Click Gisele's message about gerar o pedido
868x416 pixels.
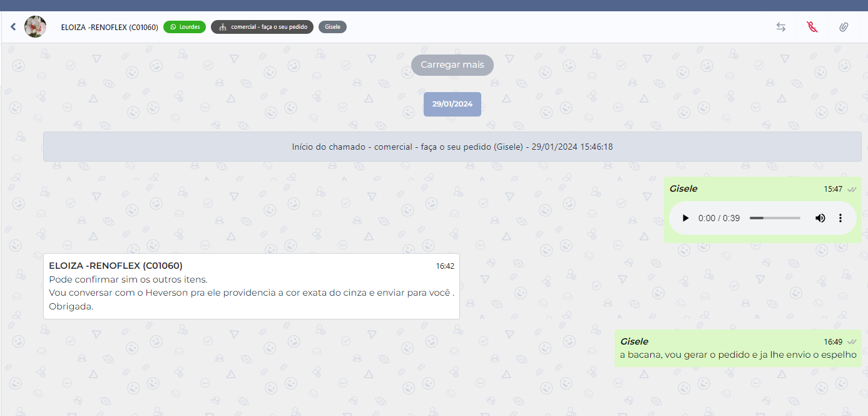738,355
